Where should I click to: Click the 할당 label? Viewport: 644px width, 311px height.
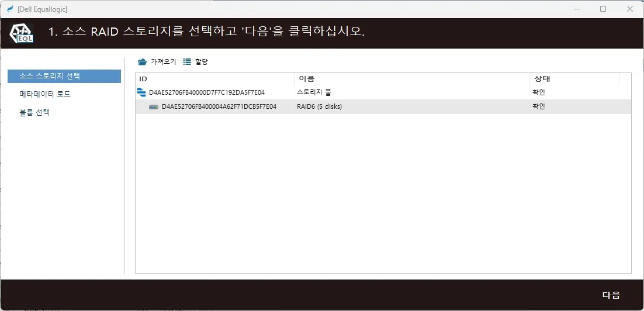(201, 62)
